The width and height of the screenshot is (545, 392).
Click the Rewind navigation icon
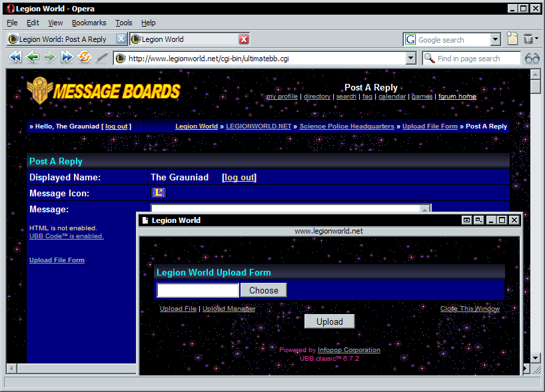(x=15, y=57)
